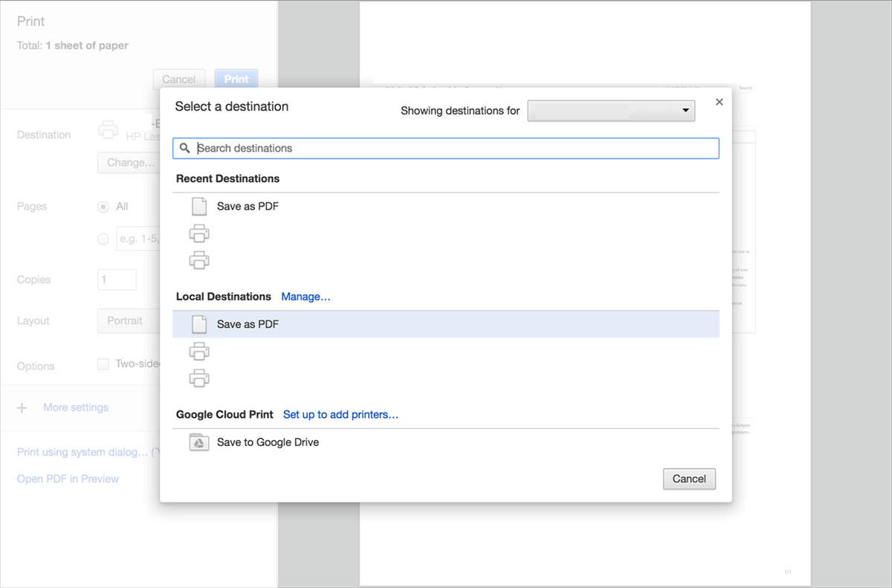
Task: Close the Select a destination dialog with X
Action: (x=719, y=102)
